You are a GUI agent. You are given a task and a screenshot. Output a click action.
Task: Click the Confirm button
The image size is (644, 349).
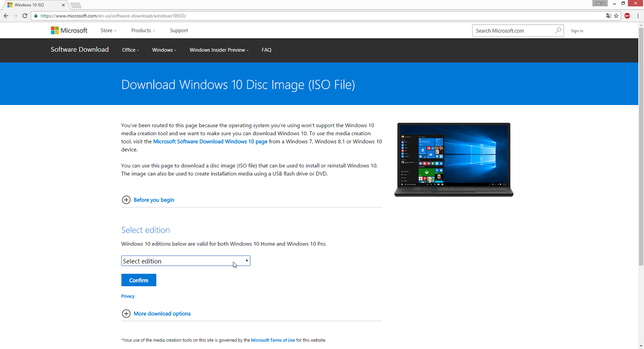[138, 280]
